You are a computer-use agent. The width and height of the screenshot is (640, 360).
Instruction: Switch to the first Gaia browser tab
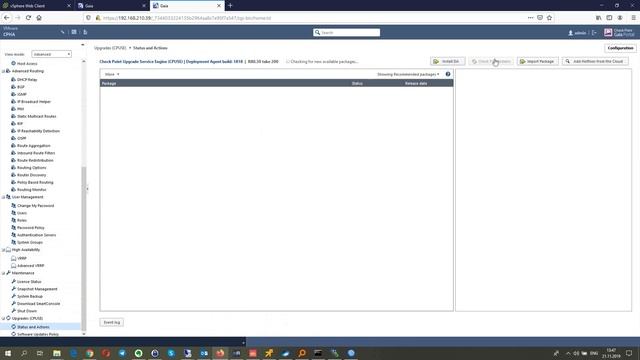tap(111, 6)
